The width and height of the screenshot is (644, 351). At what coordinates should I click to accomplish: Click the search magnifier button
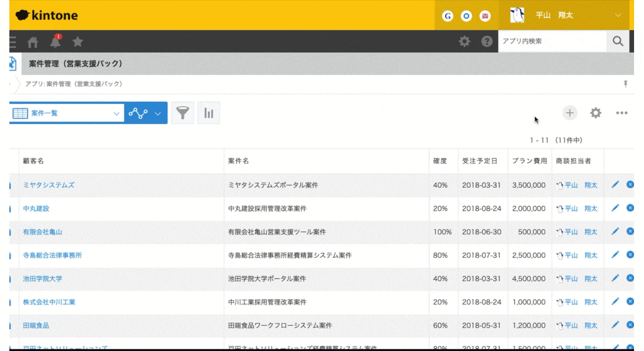[x=618, y=41]
